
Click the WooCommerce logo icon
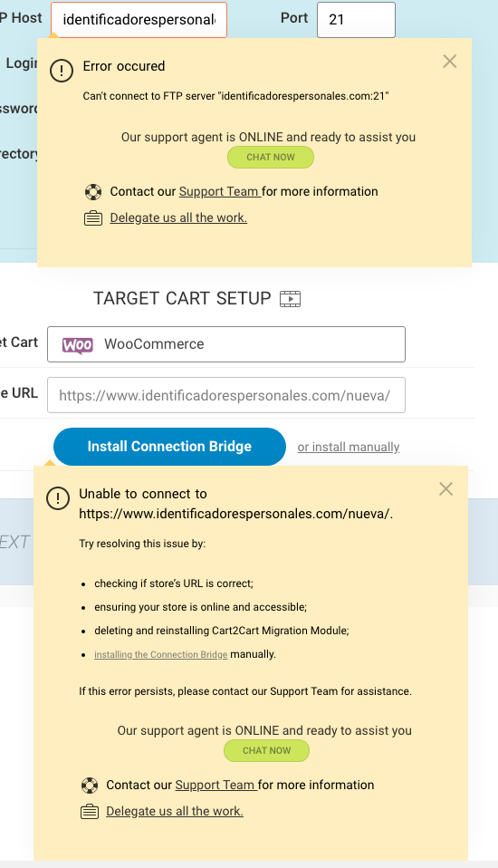click(78, 345)
